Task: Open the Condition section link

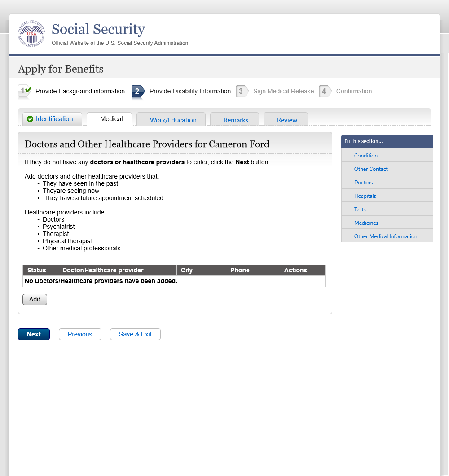Action: (366, 155)
